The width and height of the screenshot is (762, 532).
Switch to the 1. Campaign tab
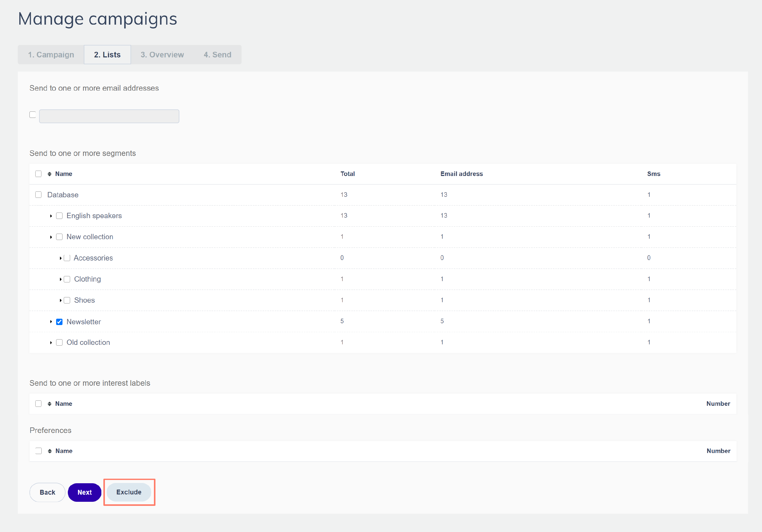point(51,55)
